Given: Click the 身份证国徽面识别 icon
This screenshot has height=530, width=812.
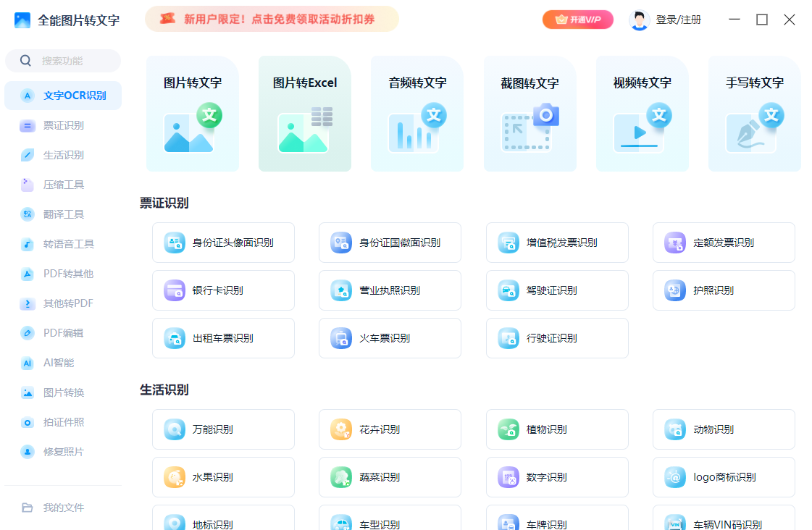Looking at the screenshot, I should pyautogui.click(x=341, y=243).
